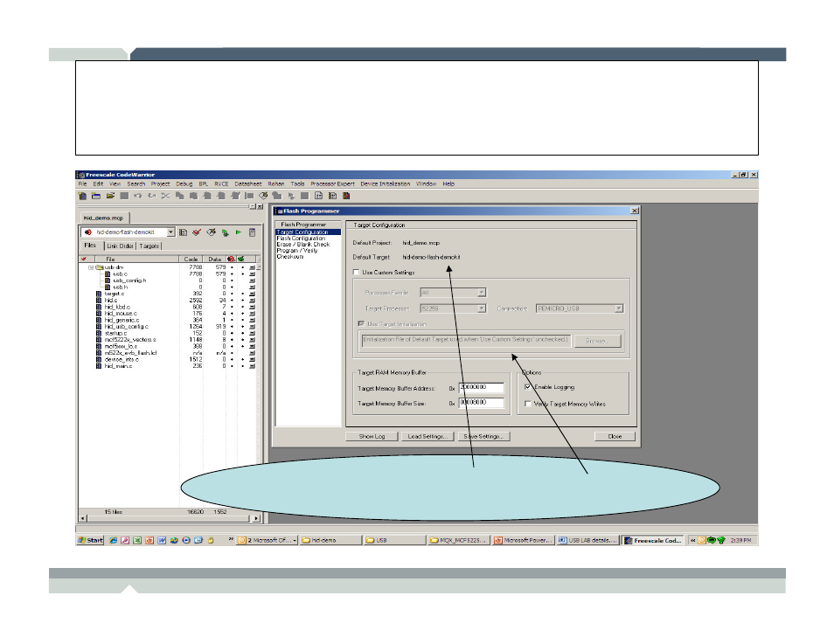Click the scroll left arrow in project panel
This screenshot has width=834, height=644.
(82, 518)
